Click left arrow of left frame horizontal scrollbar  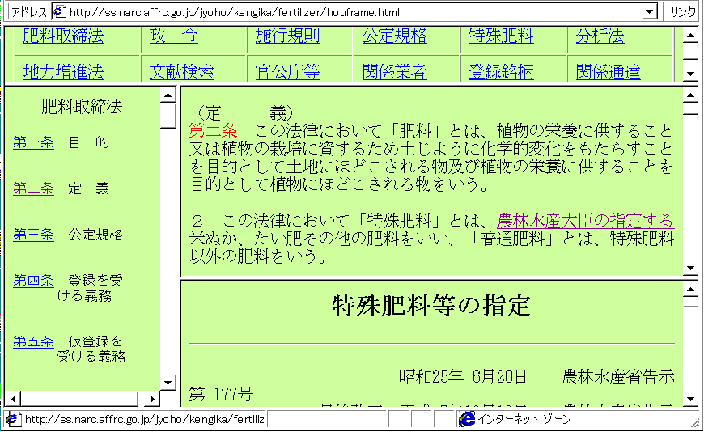click(13, 398)
